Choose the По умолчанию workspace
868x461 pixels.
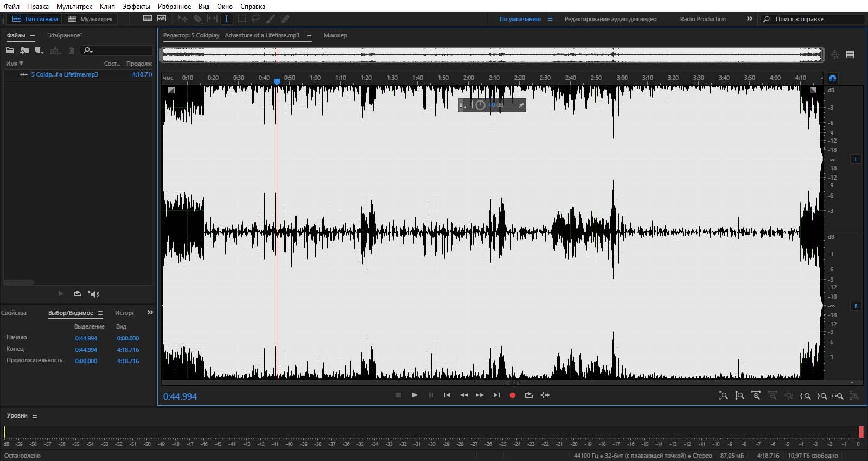(520, 19)
